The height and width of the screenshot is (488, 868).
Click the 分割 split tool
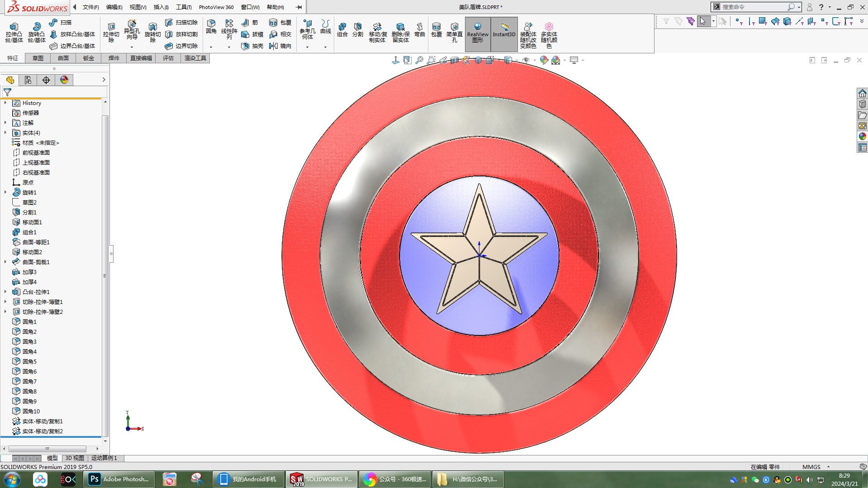pos(358,29)
